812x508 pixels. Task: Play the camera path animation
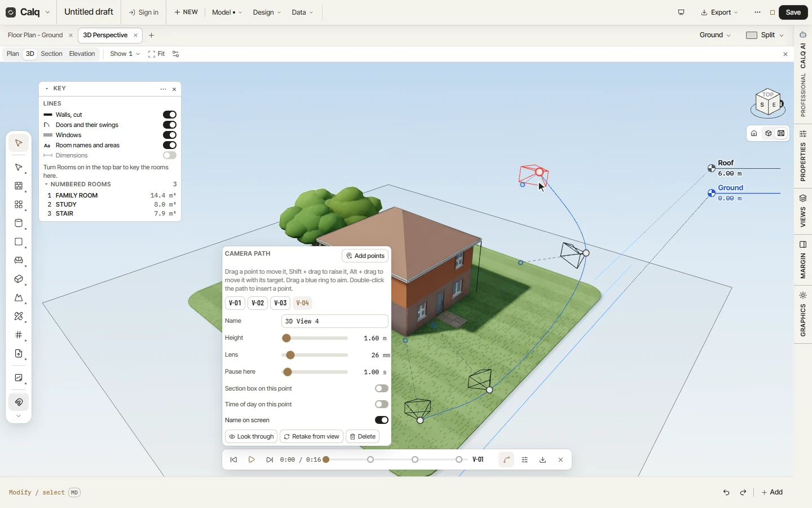pyautogui.click(x=251, y=460)
